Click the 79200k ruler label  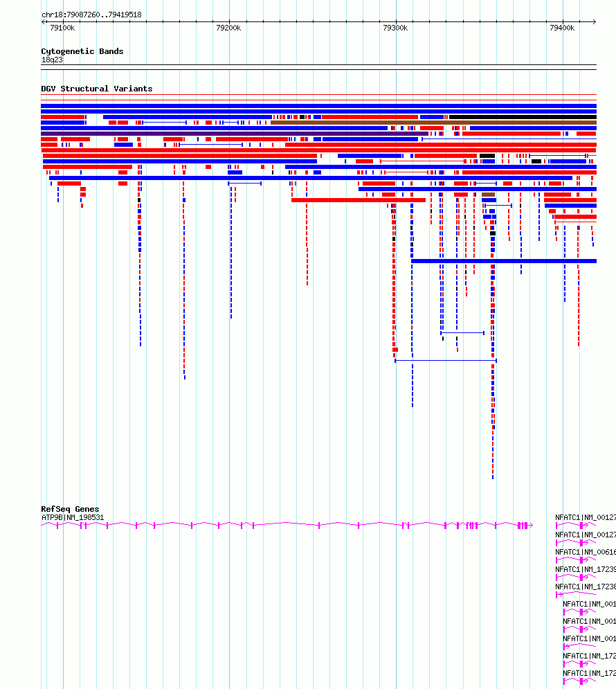pos(228,28)
